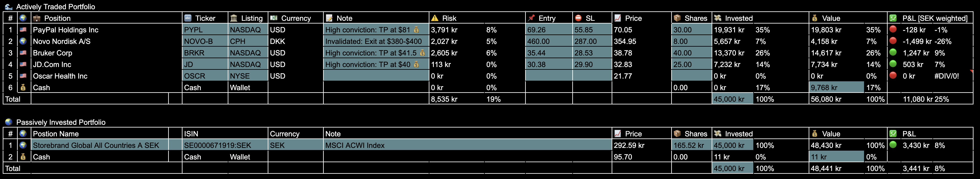Click the warning icon beside Risk header
Screen dimensions: 980x179
point(435,18)
